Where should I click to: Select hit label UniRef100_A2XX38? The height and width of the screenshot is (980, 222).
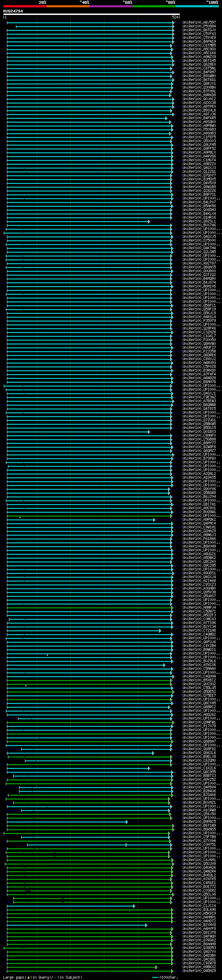(199, 103)
